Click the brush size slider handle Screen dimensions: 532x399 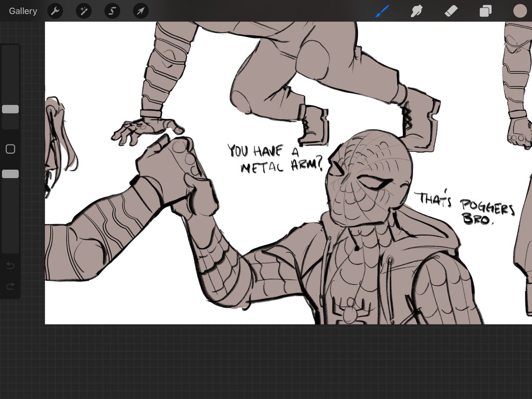click(x=10, y=109)
